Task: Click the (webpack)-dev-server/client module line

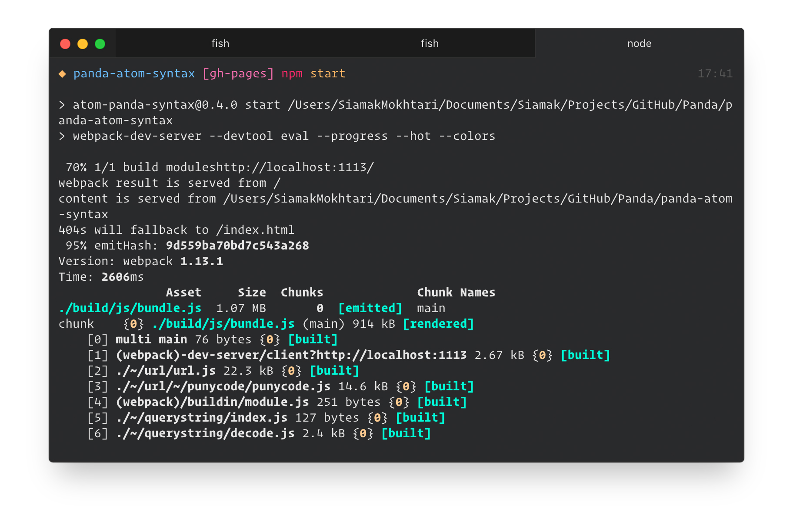Action: [291, 355]
